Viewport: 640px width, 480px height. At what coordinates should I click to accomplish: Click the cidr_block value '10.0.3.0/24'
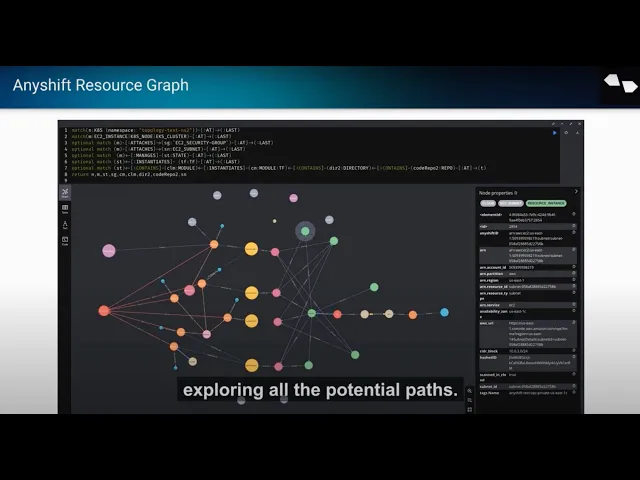coord(518,351)
